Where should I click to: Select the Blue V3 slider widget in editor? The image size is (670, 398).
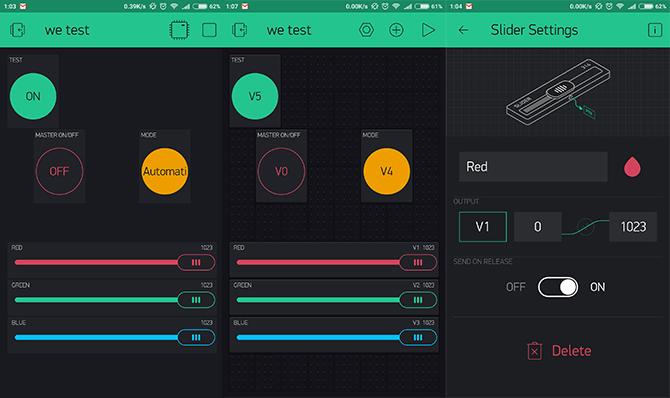coord(334,334)
